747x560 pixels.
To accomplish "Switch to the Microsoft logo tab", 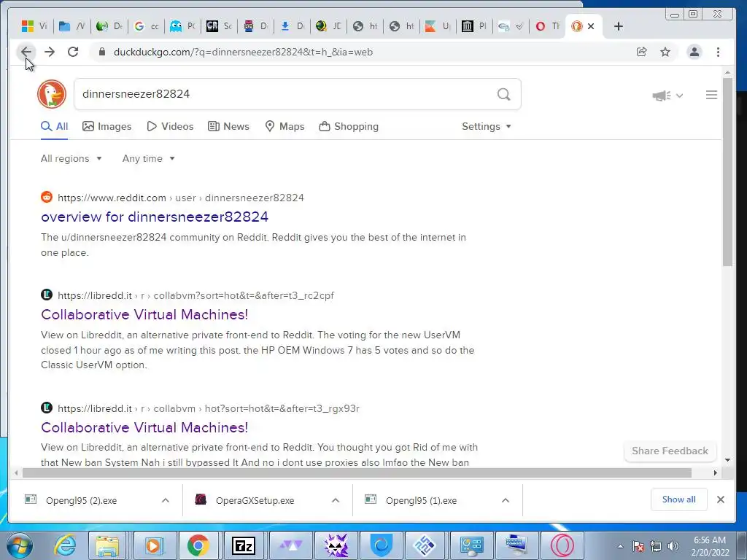I will pos(34,26).
